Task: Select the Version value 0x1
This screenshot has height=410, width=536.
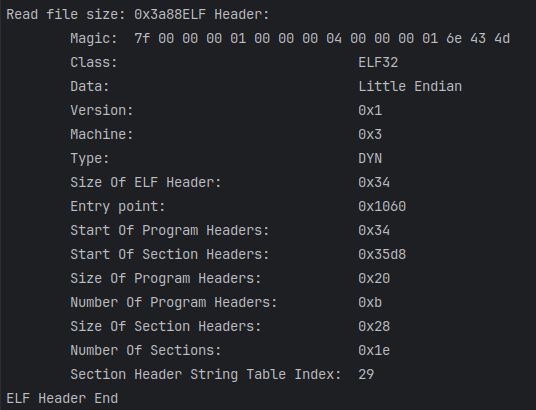Action: (370, 110)
